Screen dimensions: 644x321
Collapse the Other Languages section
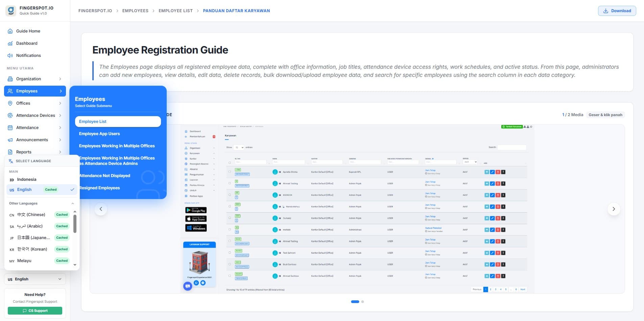42,204
